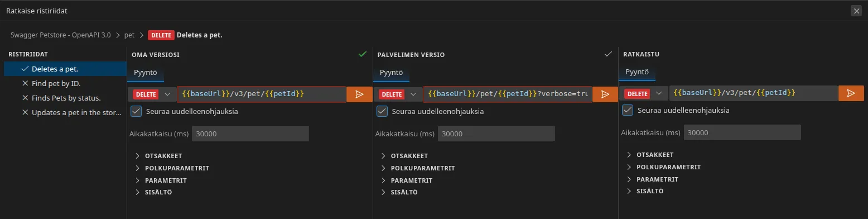Viewport: 868px width, 219px height.
Task: Toggle Seuraa uudelleenohjauksia in Oma versiosi
Action: pos(136,111)
